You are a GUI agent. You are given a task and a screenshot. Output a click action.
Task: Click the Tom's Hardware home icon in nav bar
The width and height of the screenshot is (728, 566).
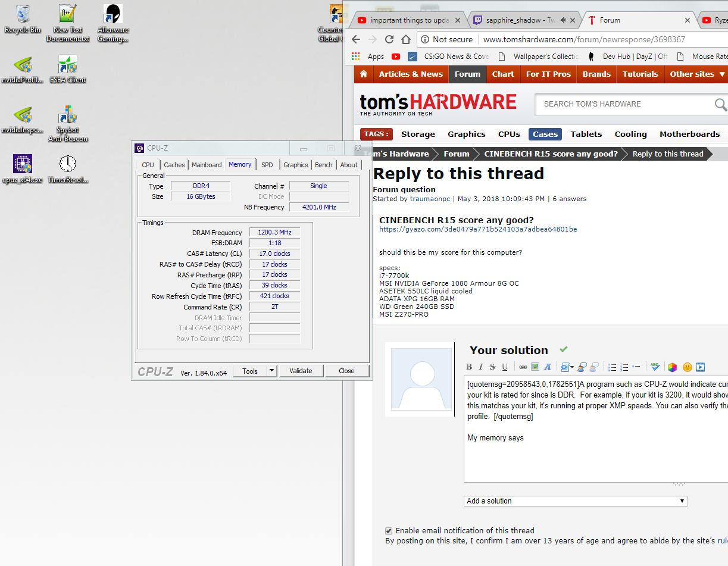pos(363,74)
